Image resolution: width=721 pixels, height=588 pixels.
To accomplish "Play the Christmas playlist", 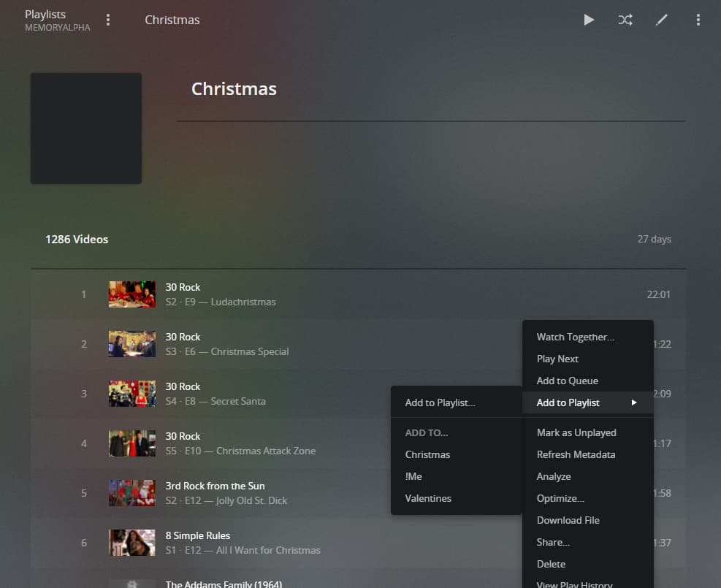I will point(589,20).
